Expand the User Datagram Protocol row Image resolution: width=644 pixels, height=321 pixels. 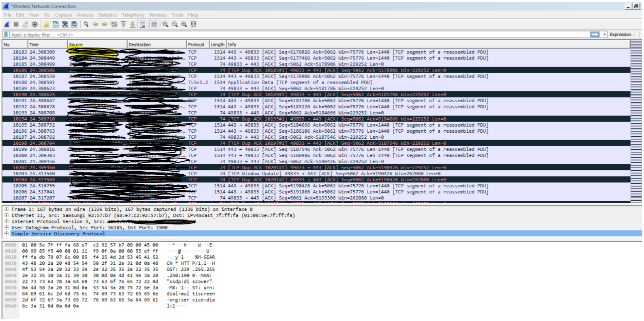(6, 227)
